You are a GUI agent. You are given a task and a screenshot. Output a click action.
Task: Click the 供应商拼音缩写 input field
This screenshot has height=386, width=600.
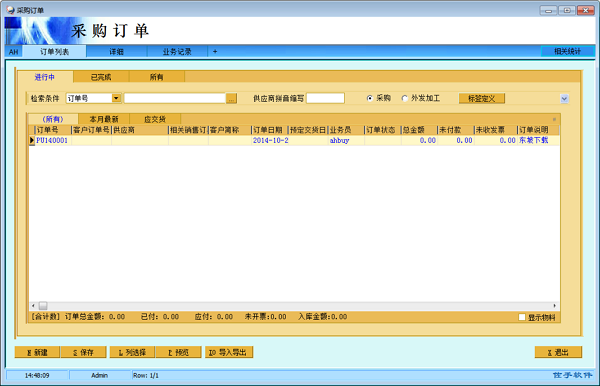click(x=325, y=98)
